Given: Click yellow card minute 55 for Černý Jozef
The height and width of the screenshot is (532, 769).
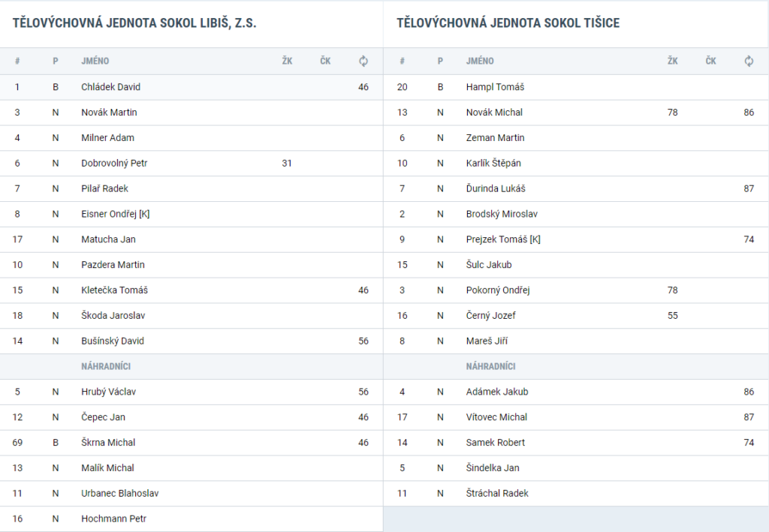Looking at the screenshot, I should [x=672, y=316].
